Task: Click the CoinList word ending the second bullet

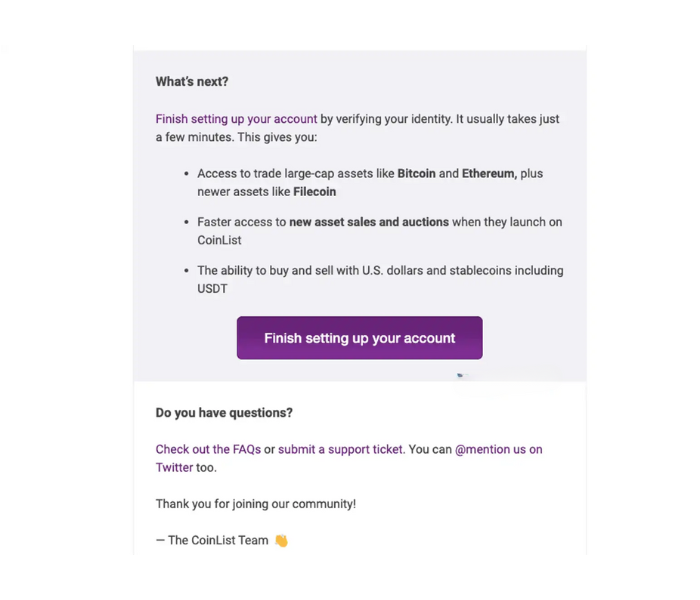Action: (219, 240)
